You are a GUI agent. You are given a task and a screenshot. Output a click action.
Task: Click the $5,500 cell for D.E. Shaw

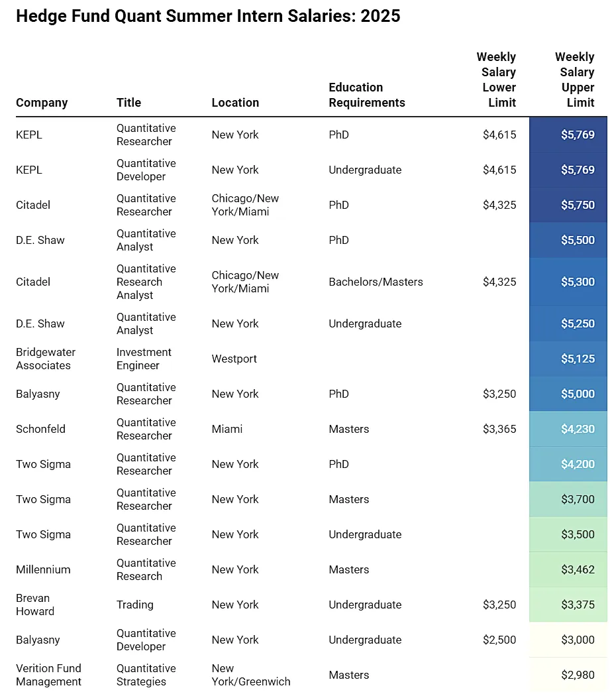568,240
